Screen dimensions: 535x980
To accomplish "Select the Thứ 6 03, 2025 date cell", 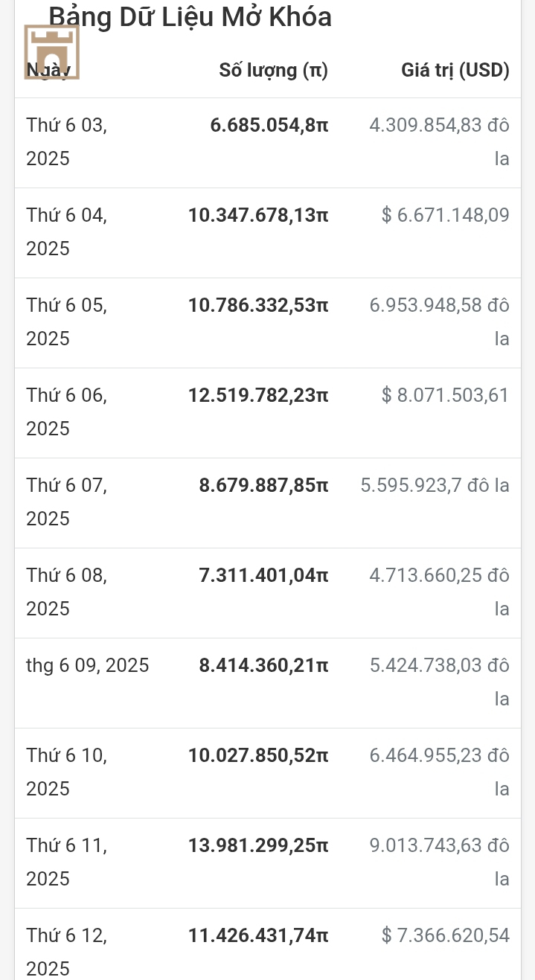I will coord(67,141).
